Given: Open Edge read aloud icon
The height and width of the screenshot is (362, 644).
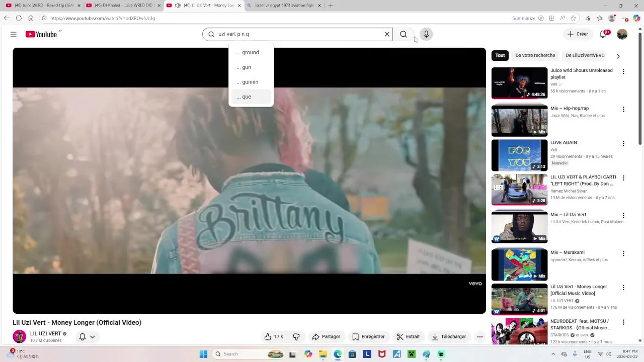Looking at the screenshot, I should point(562,18).
